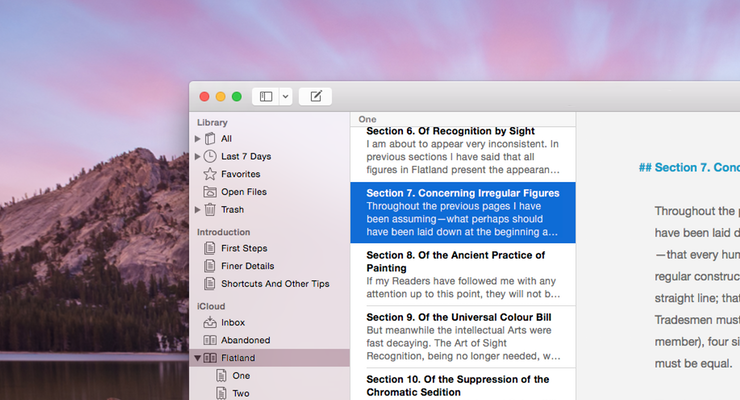The width and height of the screenshot is (740, 400).
Task: Click the Open Files folder icon
Action: tap(210, 192)
